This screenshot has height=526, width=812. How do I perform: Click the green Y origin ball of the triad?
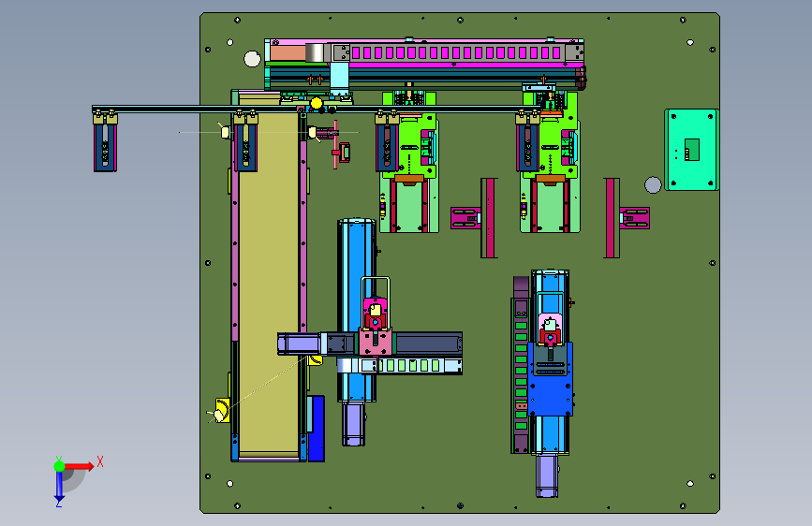click(59, 466)
